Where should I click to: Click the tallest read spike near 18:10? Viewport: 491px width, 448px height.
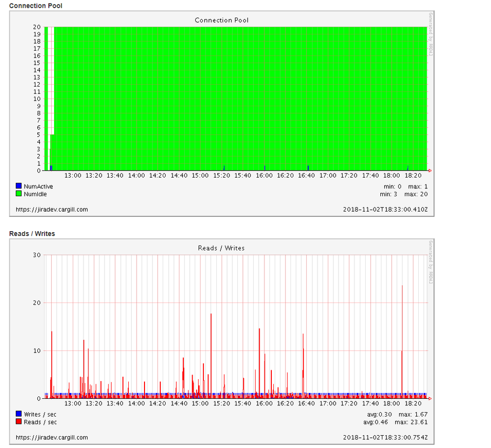pyautogui.click(x=402, y=341)
